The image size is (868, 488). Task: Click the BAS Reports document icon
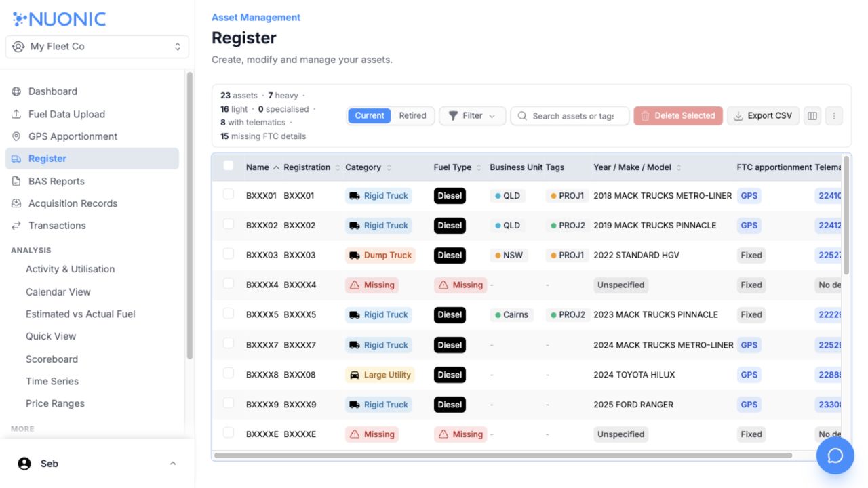[x=16, y=181]
